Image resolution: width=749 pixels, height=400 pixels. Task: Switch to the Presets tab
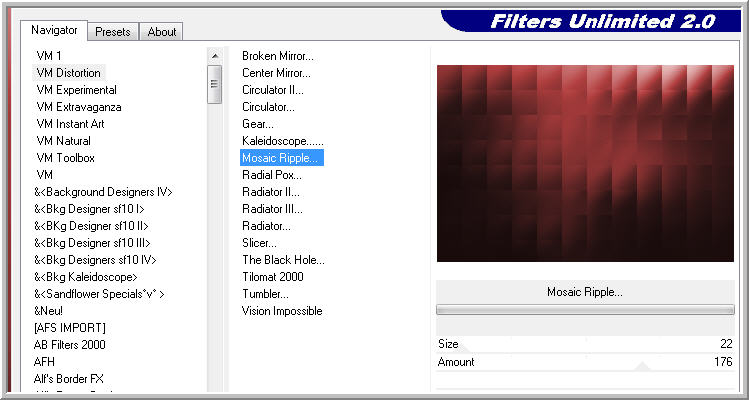pyautogui.click(x=113, y=32)
